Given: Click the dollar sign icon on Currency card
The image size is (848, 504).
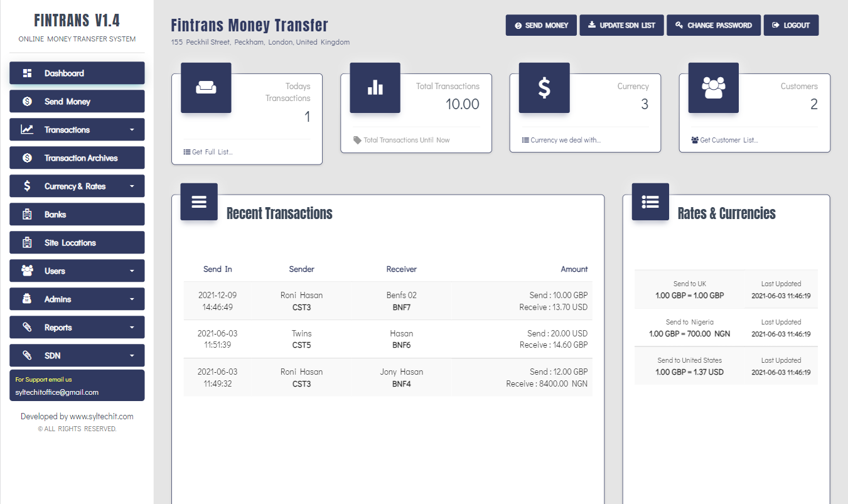Looking at the screenshot, I should 544,88.
